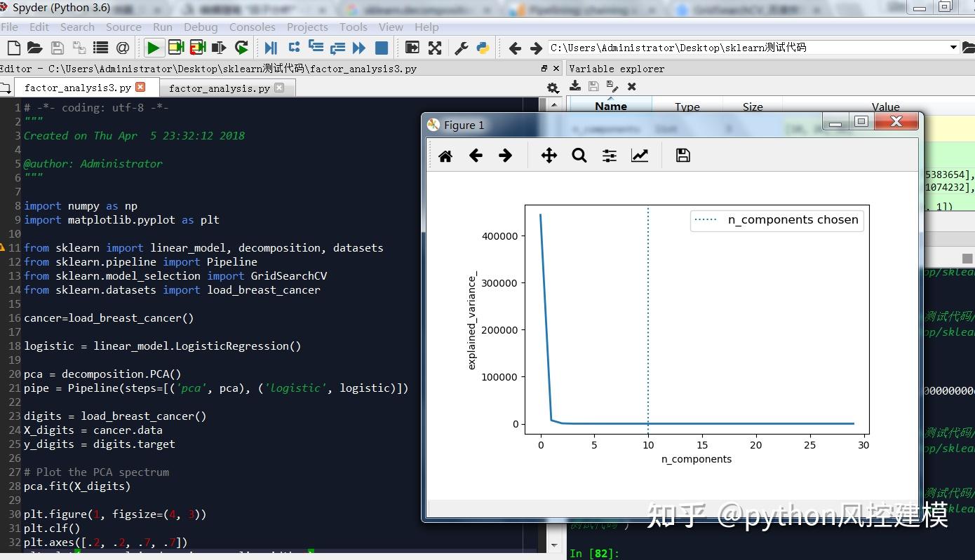Toggle fullscreen mode with the arrows icon
The width and height of the screenshot is (975, 560).
coord(435,48)
